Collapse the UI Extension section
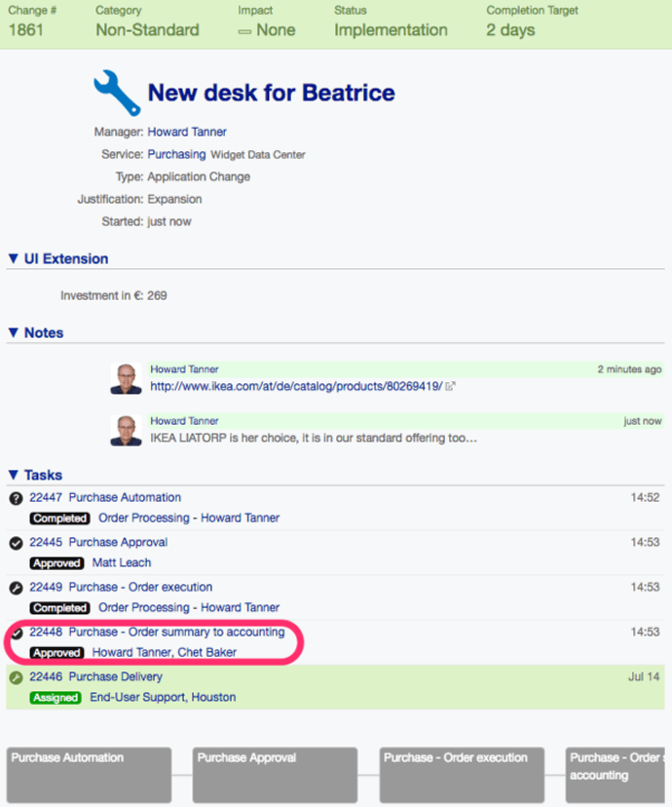The image size is (672, 807). tap(14, 258)
